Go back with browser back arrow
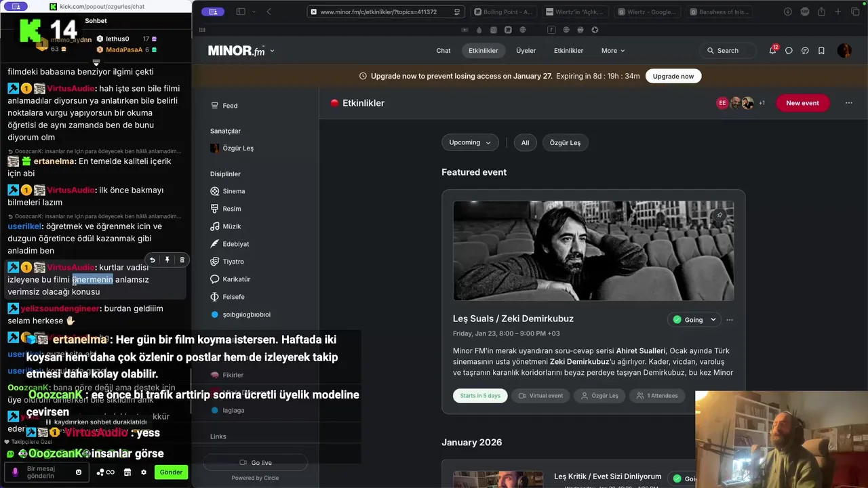Viewport: 868px width, 488px height. click(269, 12)
